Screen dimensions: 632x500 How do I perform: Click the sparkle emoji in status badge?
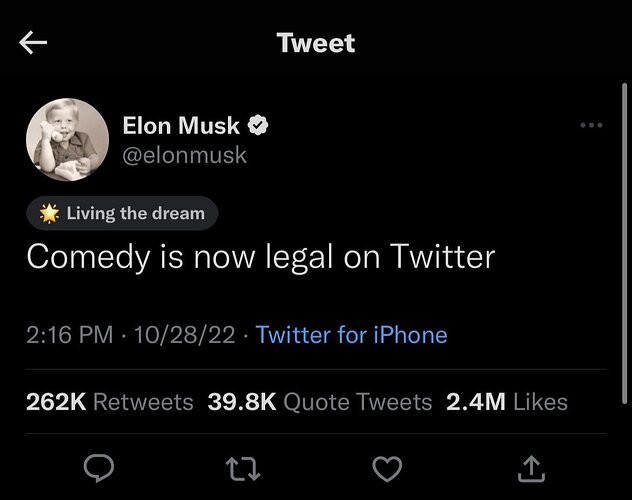49,213
